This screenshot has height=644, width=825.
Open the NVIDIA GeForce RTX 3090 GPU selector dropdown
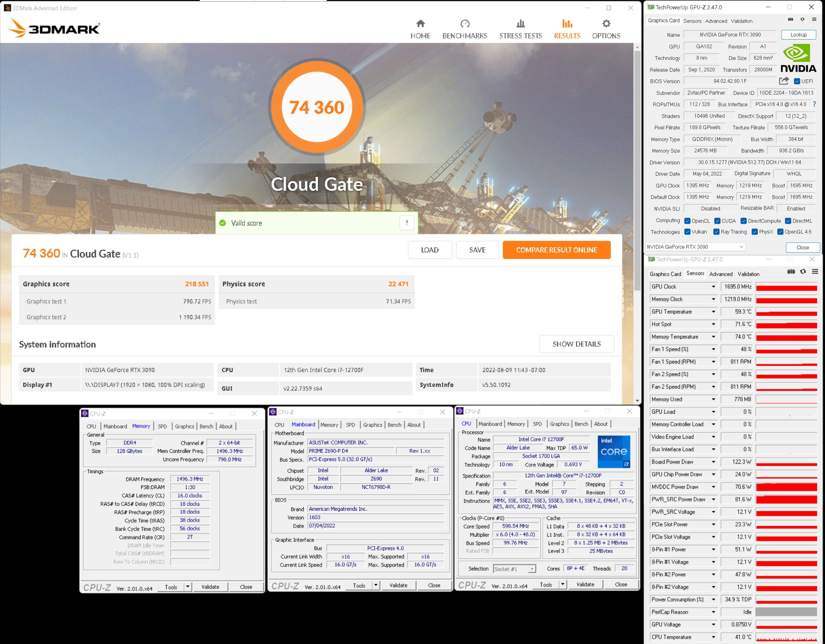pos(695,247)
